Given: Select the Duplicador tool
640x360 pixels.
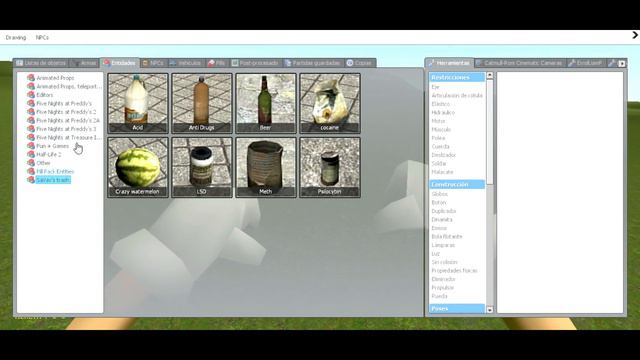Looking at the screenshot, I should tap(444, 211).
